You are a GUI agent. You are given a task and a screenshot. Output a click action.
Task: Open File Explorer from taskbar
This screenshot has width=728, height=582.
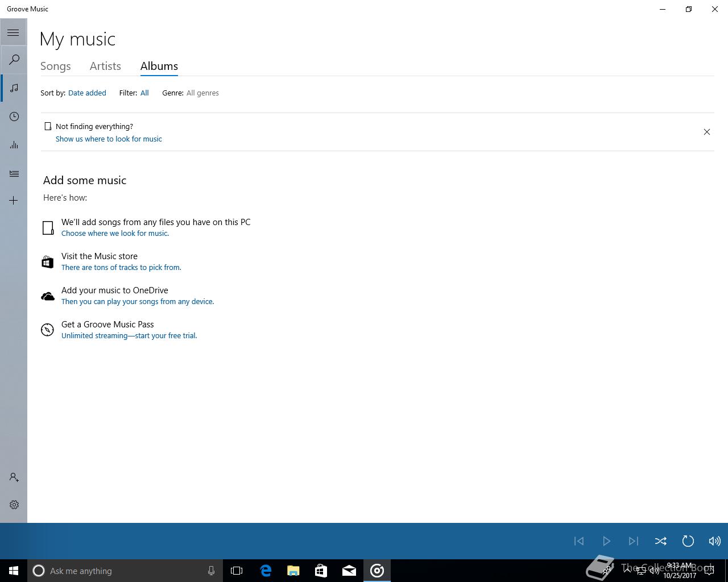[293, 571]
